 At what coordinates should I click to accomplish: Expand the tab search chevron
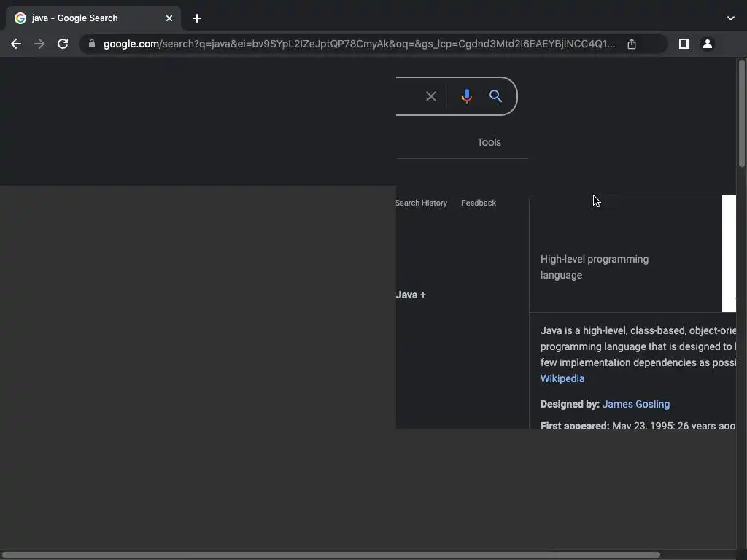(x=731, y=18)
